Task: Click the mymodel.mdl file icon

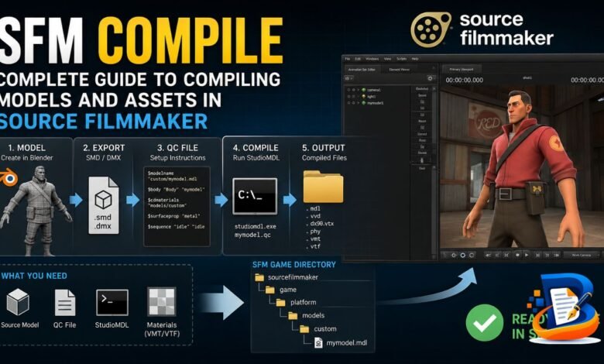Action: tap(318, 342)
